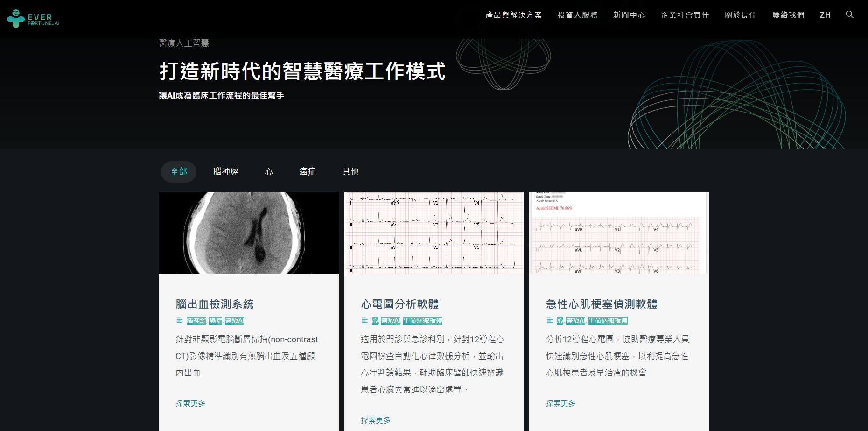Open the 產品與解決方案 menu
The image size is (868, 431).
point(514,15)
